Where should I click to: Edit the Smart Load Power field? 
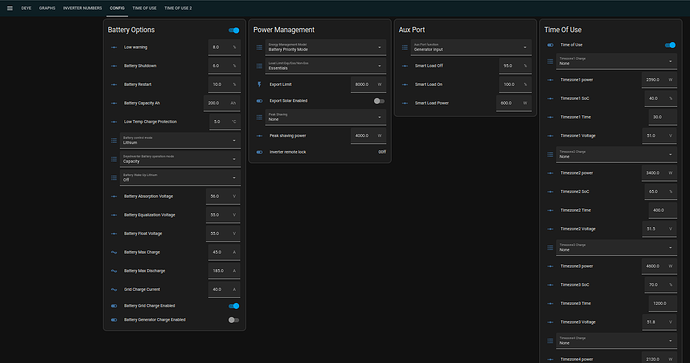[514, 103]
